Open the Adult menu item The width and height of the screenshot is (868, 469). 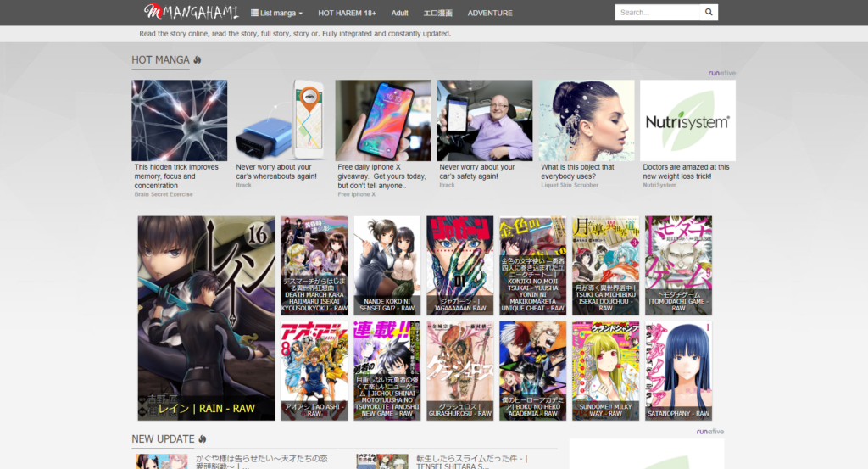[x=400, y=13]
